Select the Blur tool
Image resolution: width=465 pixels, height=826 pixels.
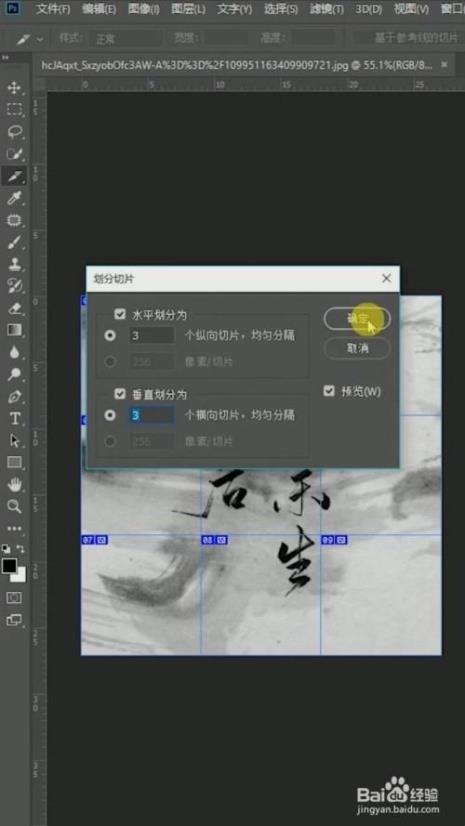[x=14, y=352]
